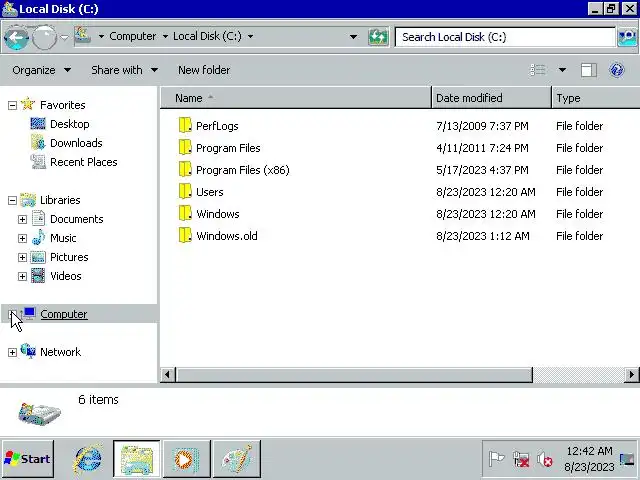Click the horizontal scrollbar thumb
This screenshot has width=640, height=480.
(354, 375)
